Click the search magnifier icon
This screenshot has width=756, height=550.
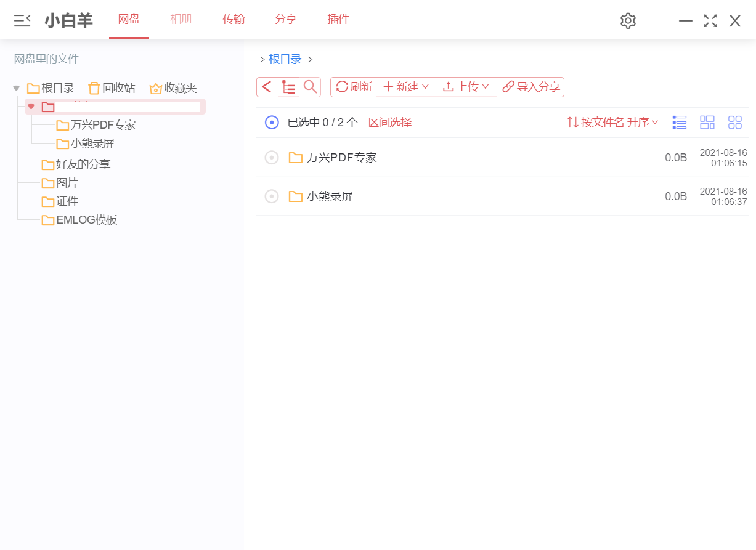click(311, 87)
